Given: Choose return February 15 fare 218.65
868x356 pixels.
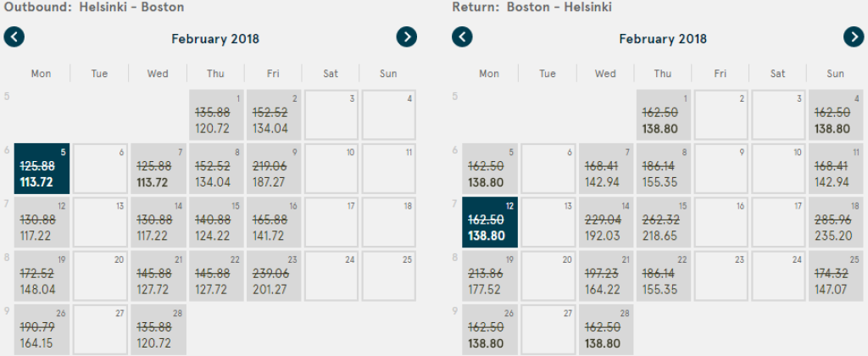Looking at the screenshot, I should point(663,223).
